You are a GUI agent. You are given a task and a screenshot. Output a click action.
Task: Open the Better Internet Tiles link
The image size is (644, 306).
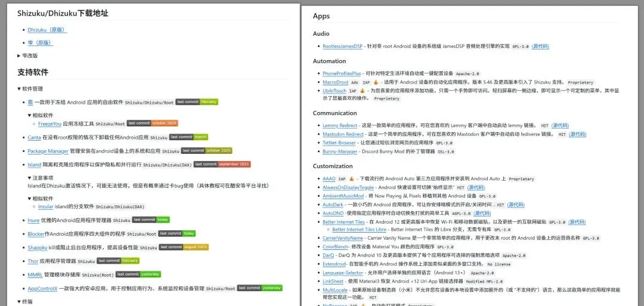point(344,222)
